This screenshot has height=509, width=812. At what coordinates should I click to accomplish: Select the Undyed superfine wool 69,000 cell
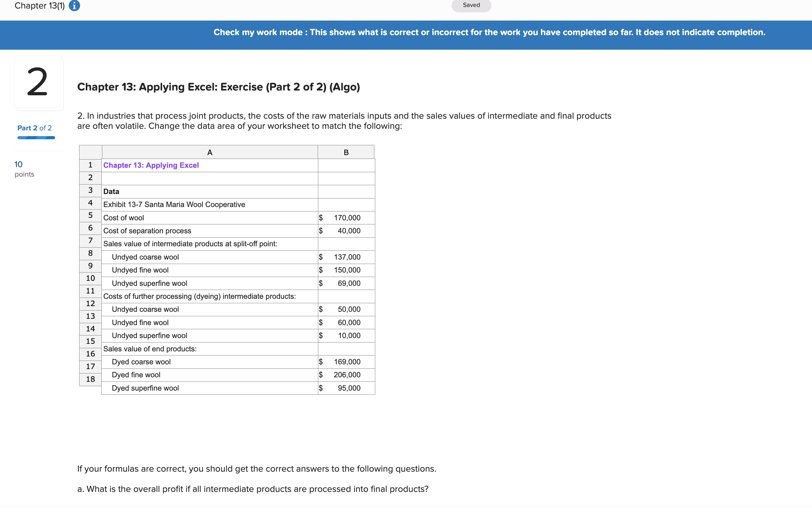347,283
